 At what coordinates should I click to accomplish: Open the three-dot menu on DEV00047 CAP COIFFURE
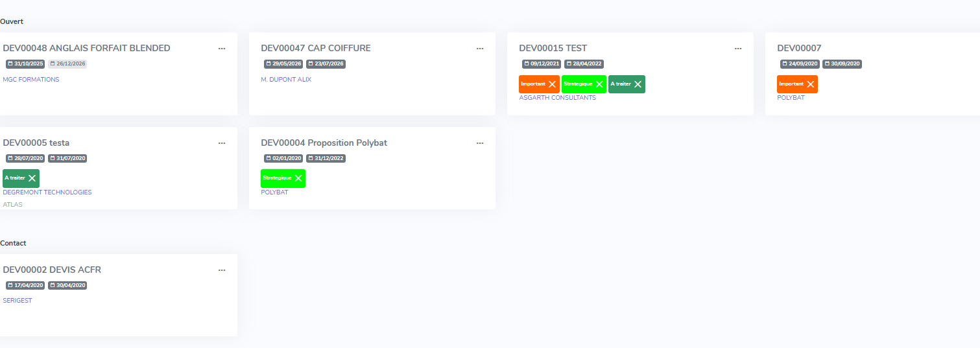[480, 49]
